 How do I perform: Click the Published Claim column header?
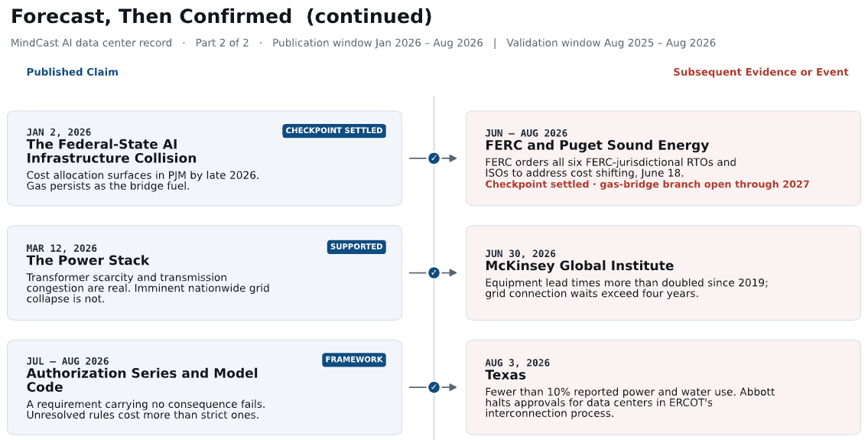(72, 72)
